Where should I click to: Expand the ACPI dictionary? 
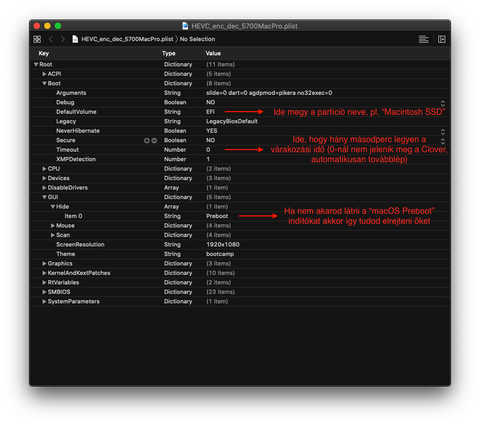coord(44,74)
